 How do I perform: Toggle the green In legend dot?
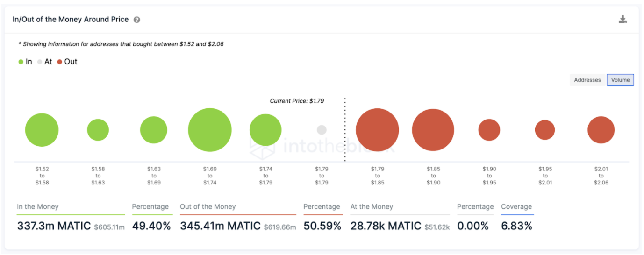(x=21, y=62)
